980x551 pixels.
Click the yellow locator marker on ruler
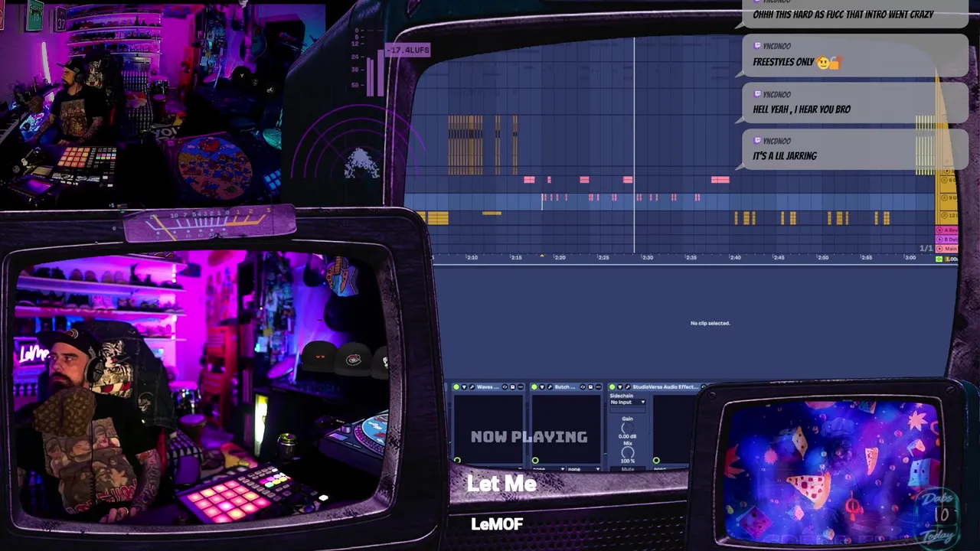[542, 256]
